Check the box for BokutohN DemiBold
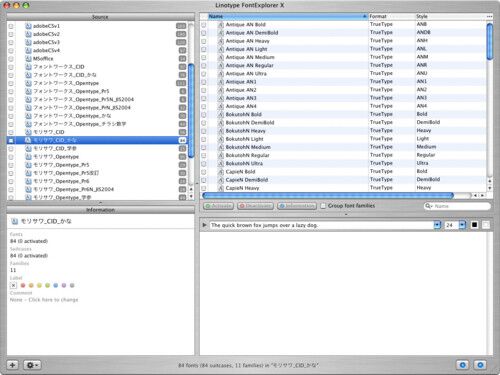Viewport: 500px width, 375px height. 204,123
